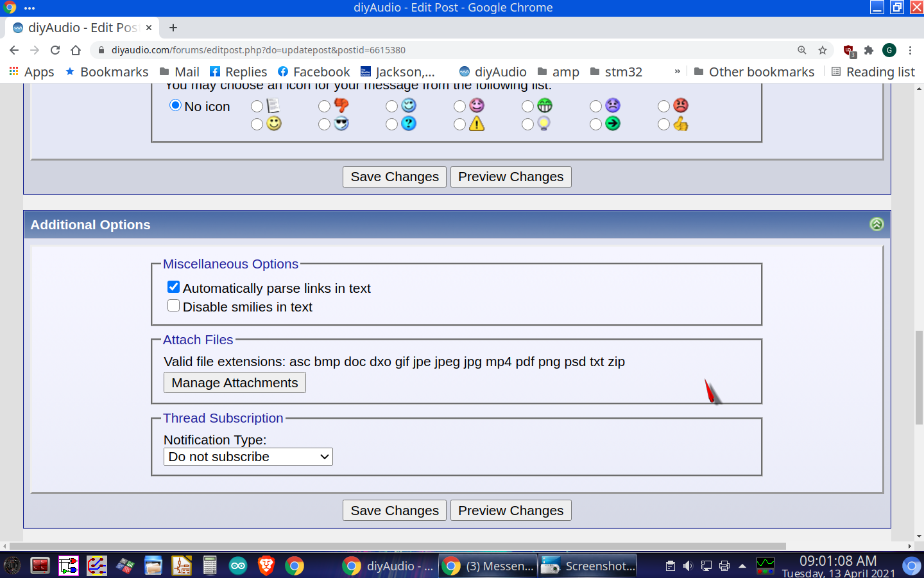Open the Chrome profile G avatar
The width and height of the screenshot is (924, 578).
coord(889,50)
